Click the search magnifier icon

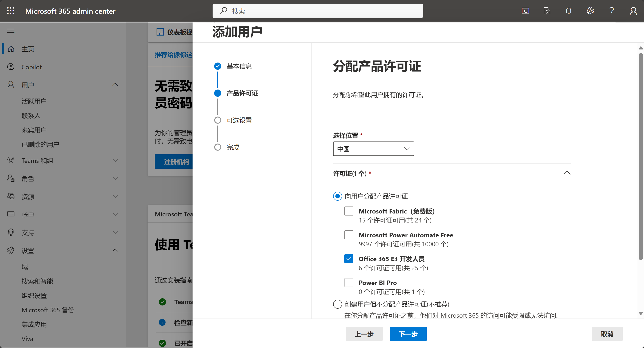(x=223, y=11)
